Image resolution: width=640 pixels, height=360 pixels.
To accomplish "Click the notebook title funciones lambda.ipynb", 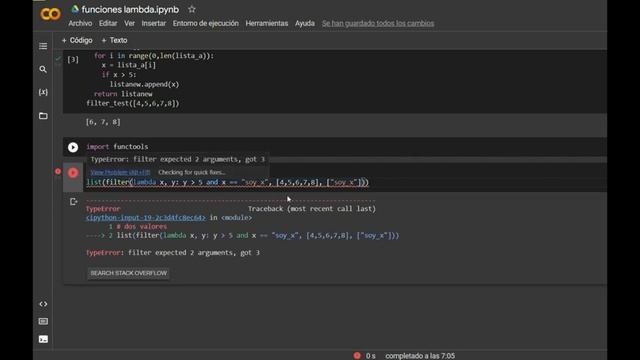I will click(130, 9).
